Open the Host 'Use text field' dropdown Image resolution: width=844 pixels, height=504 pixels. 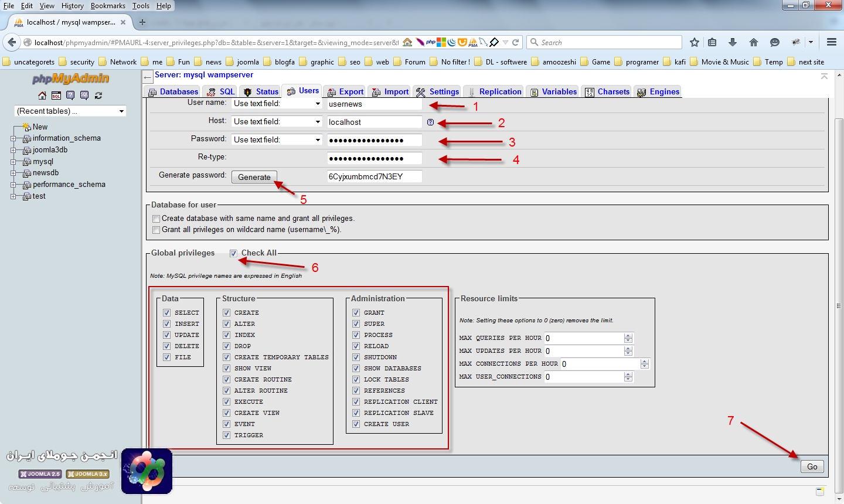pyautogui.click(x=277, y=122)
